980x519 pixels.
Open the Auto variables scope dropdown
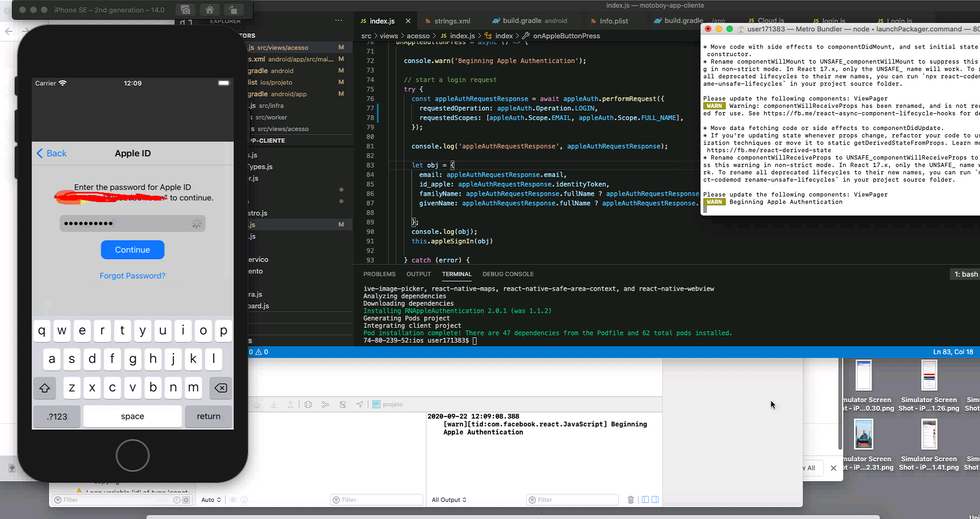click(211, 500)
